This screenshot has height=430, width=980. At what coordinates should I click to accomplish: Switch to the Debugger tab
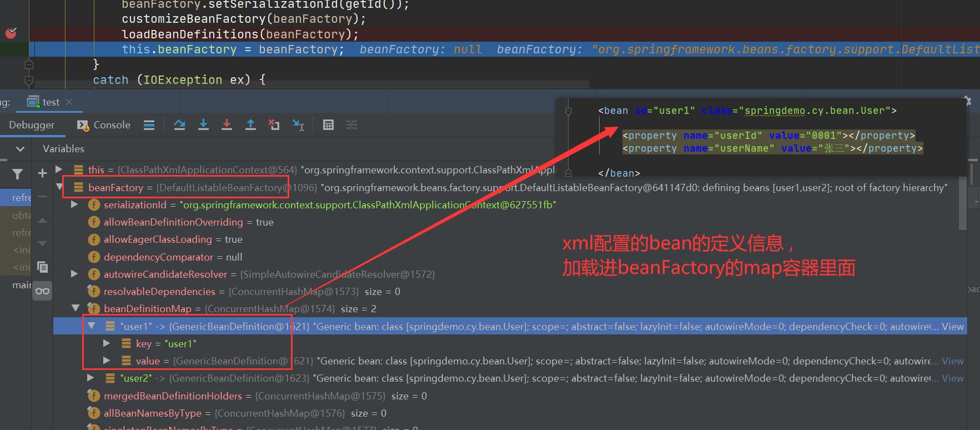(32, 125)
